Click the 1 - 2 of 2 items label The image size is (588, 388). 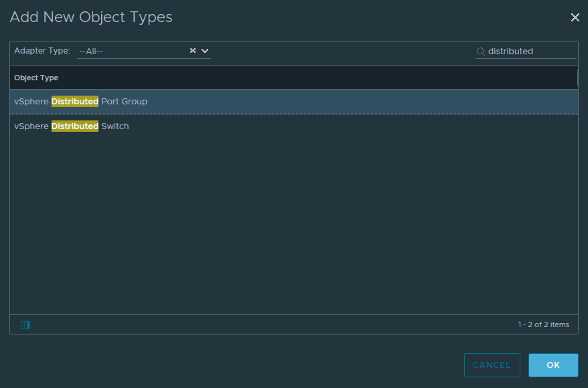pos(543,324)
